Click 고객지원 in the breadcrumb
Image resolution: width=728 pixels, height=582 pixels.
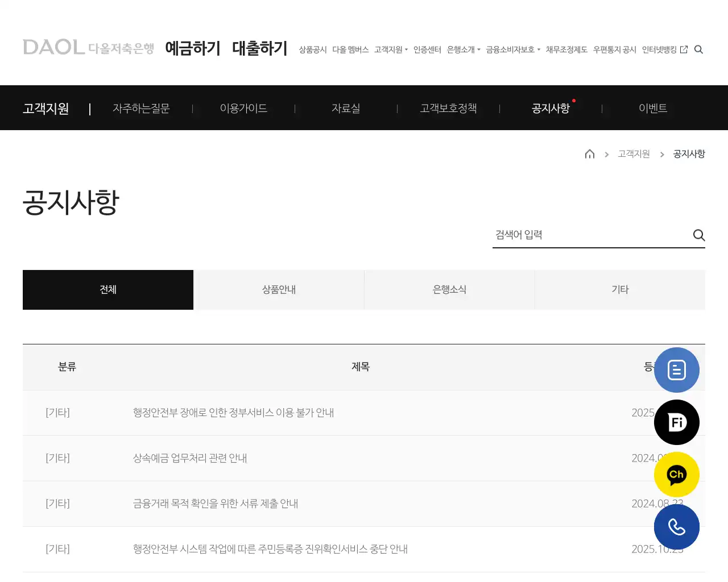634,154
